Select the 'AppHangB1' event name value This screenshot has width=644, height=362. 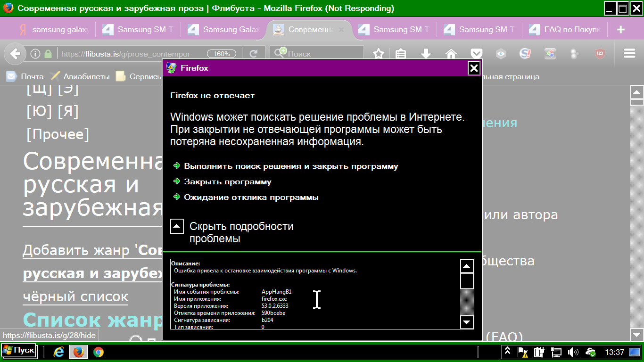coord(276,292)
